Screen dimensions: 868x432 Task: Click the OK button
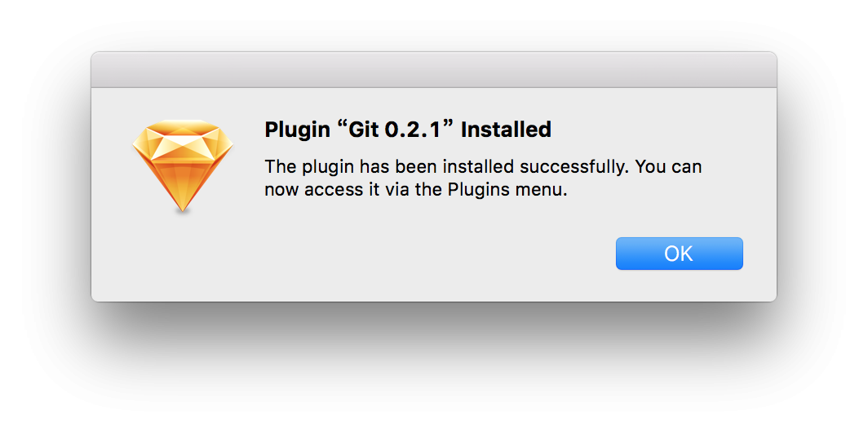coord(680,253)
